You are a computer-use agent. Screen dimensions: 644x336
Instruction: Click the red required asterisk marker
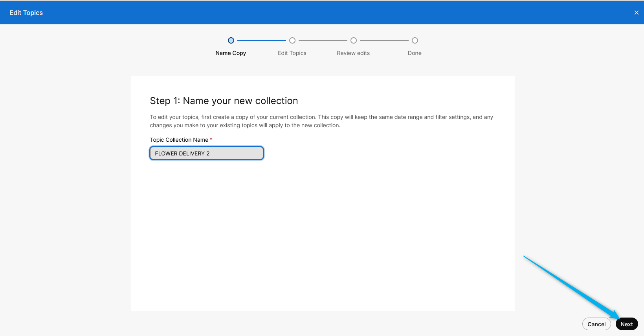click(x=211, y=139)
